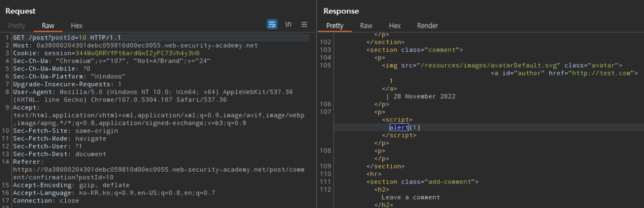Click the GET /post?postId=10 request line
Viewport: 644px width, 208px height.
[x=67, y=38]
